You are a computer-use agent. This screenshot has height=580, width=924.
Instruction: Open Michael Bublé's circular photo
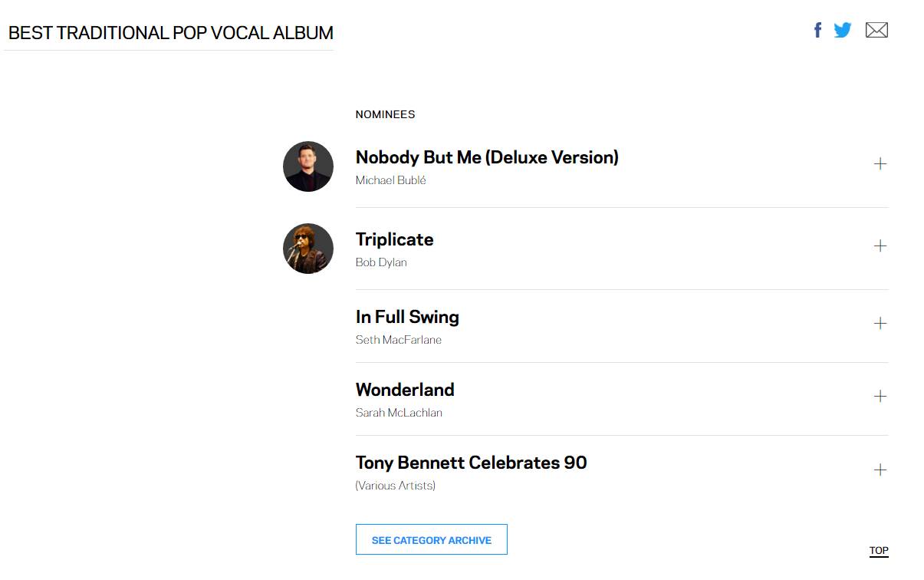coord(308,166)
